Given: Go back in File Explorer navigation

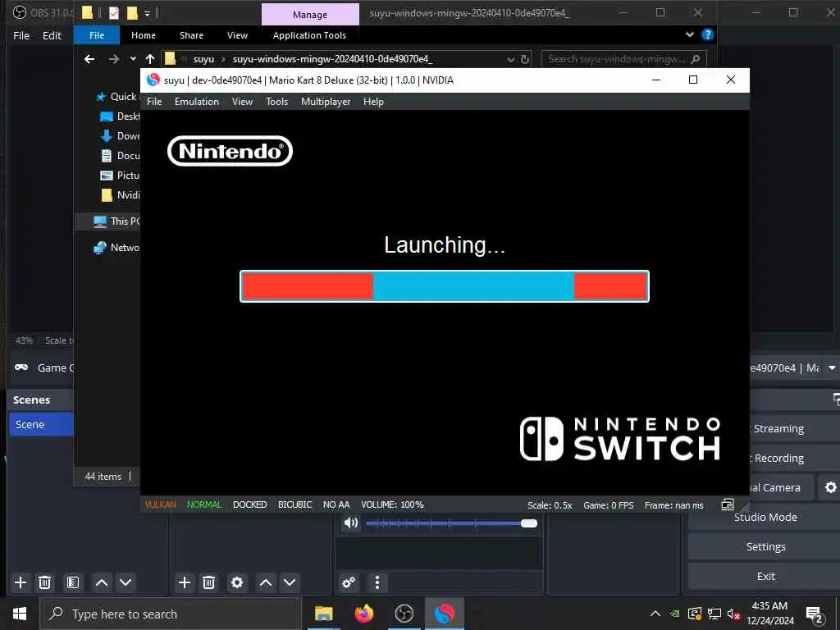Looking at the screenshot, I should point(89,59).
